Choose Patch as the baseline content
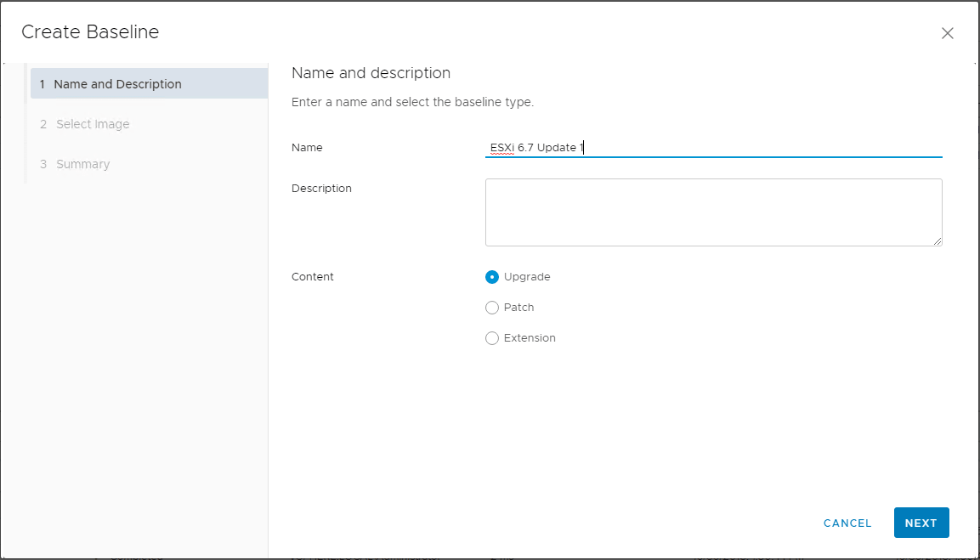The image size is (980, 560). (492, 308)
